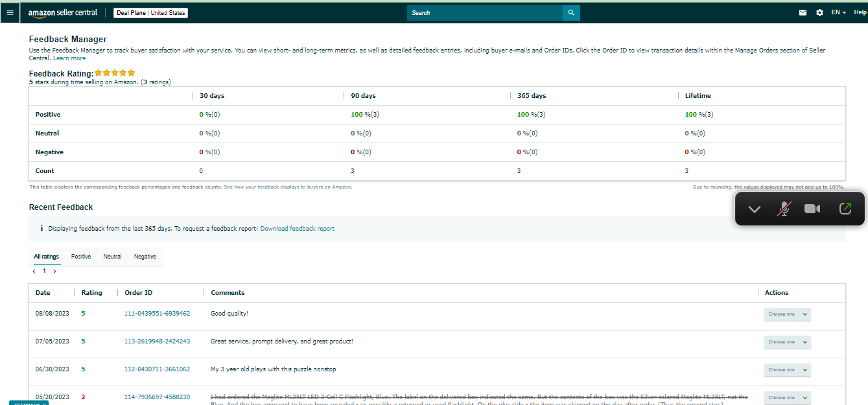Click the Neutral row label in the metrics table
Screen dimensions: 868x405
tap(47, 133)
